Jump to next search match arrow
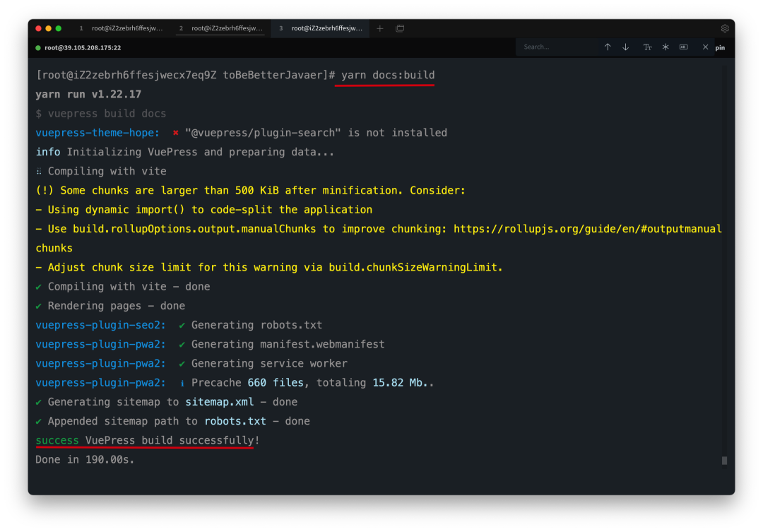Screen dimensions: 763x532 click(626, 47)
